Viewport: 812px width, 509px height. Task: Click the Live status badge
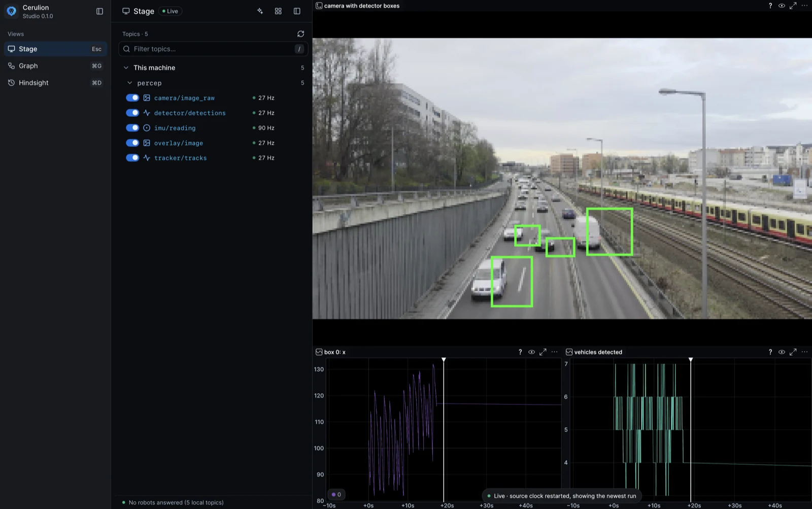[170, 11]
